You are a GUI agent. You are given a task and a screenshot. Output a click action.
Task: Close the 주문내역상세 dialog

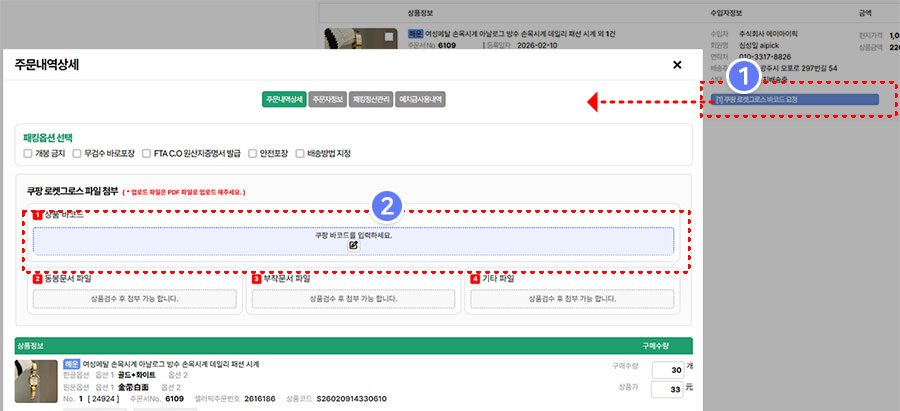pyautogui.click(x=677, y=65)
